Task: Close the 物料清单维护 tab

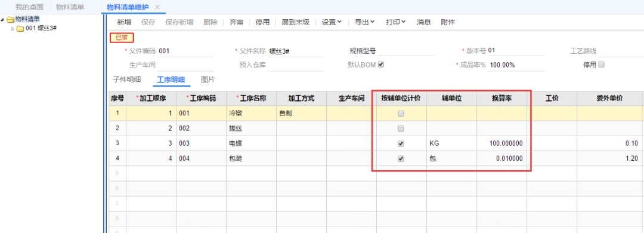Action: point(157,7)
